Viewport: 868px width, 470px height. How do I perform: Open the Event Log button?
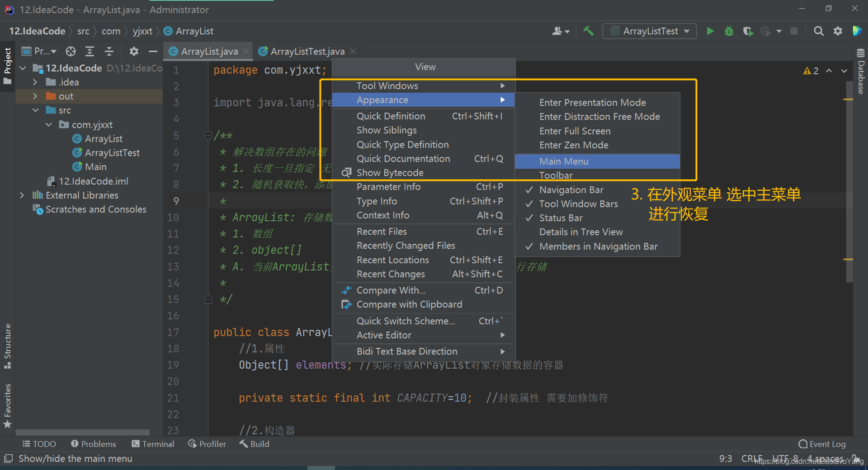click(x=822, y=444)
